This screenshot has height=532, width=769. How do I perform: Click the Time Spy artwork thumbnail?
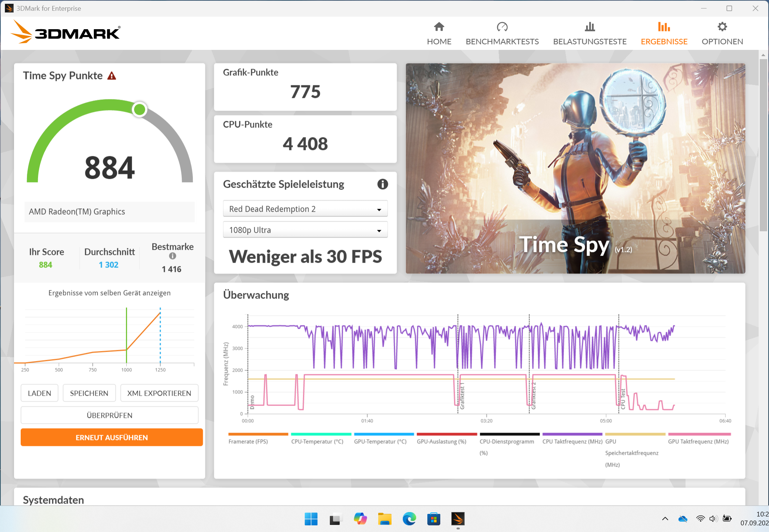click(575, 168)
